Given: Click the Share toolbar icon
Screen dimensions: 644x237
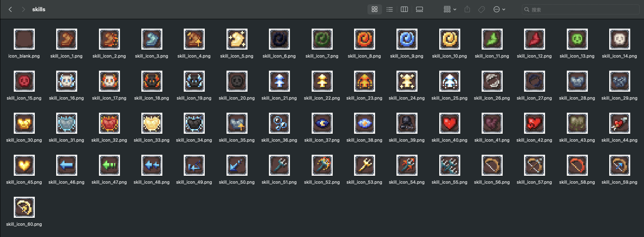Looking at the screenshot, I should coord(467,9).
